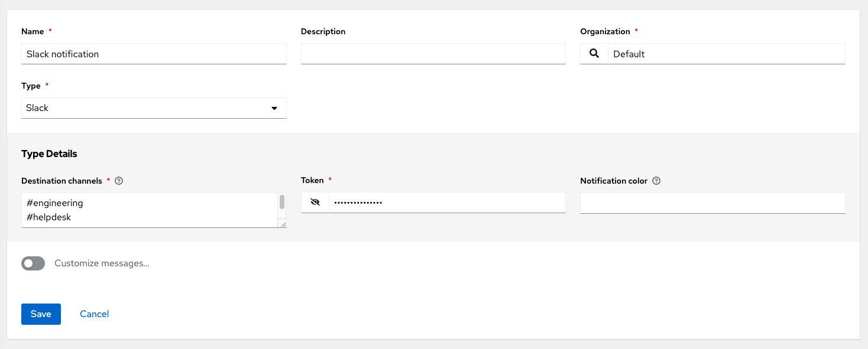The image size is (868, 349).
Task: Enable the Customize messages option
Action: [33, 263]
